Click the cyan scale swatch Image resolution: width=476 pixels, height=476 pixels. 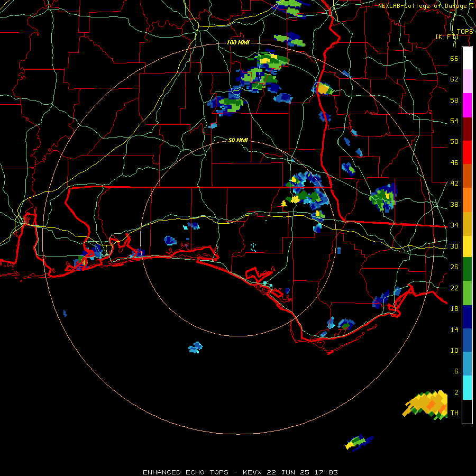click(467, 388)
